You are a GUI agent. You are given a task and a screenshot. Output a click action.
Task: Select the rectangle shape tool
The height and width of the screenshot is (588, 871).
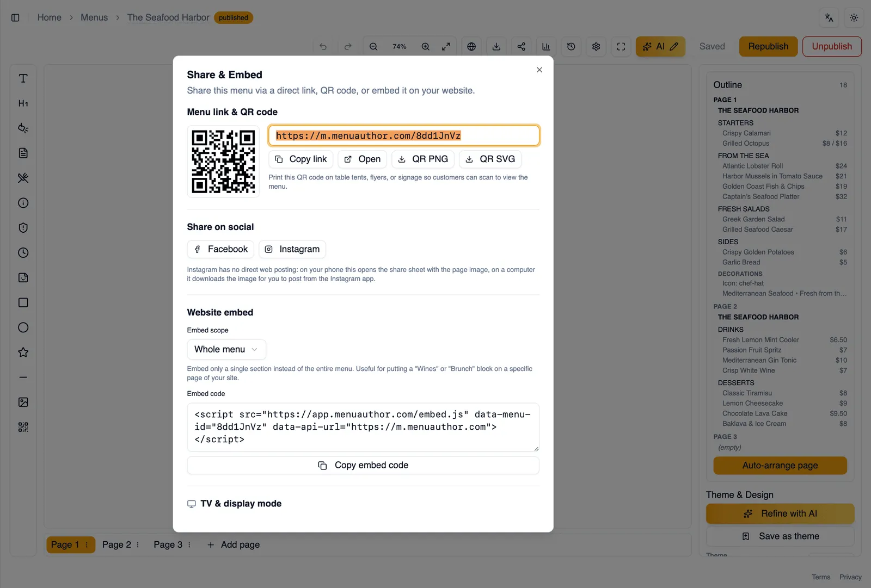point(23,302)
